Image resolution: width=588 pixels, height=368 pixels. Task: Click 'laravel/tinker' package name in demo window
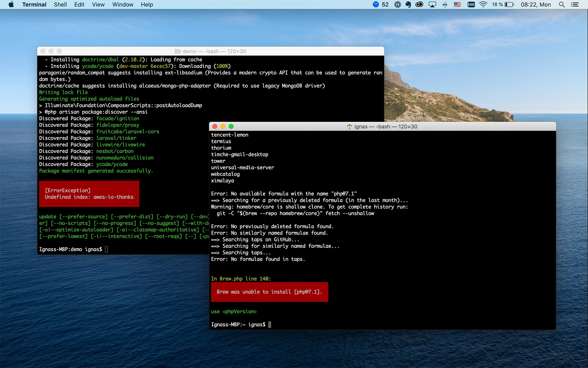tap(116, 138)
